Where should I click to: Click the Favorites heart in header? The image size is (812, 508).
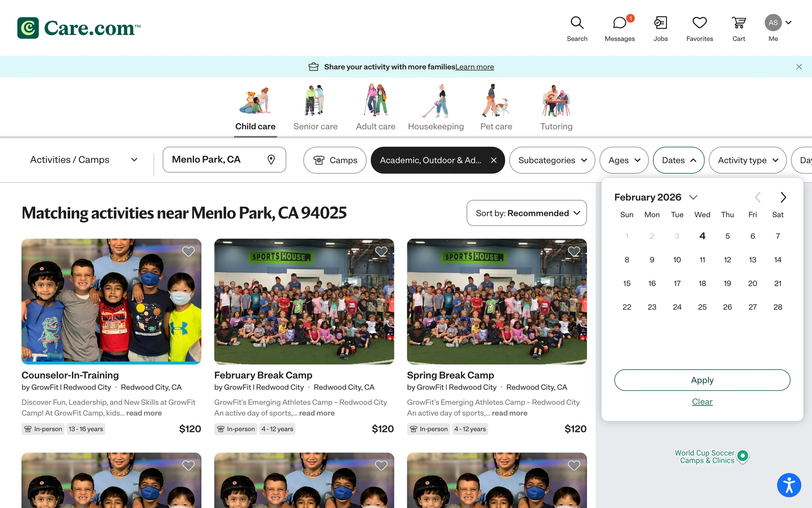point(700,23)
